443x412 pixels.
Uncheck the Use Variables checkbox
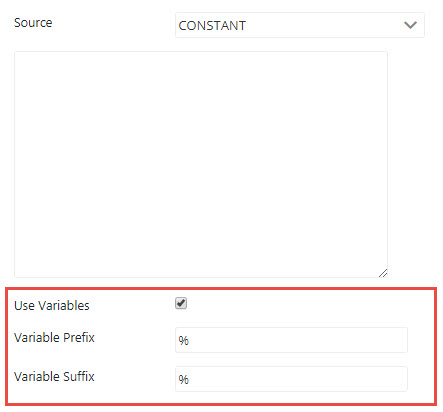coord(181,303)
